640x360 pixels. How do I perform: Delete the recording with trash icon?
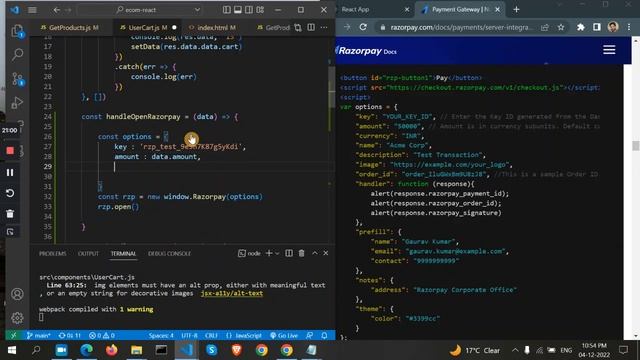coord(10,213)
